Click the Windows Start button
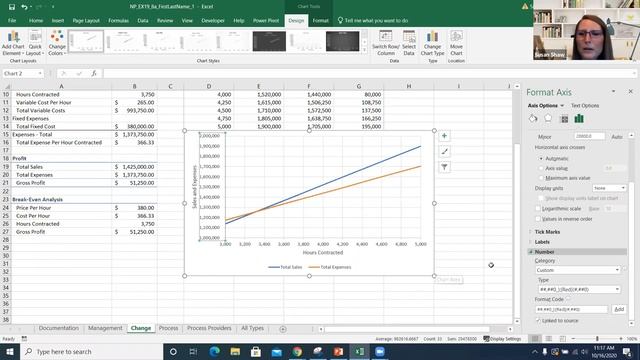 click(x=10, y=351)
